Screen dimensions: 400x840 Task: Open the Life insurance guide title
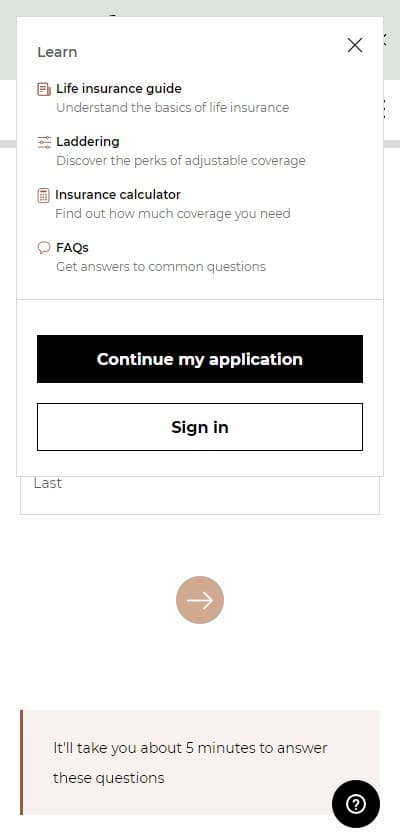(119, 88)
